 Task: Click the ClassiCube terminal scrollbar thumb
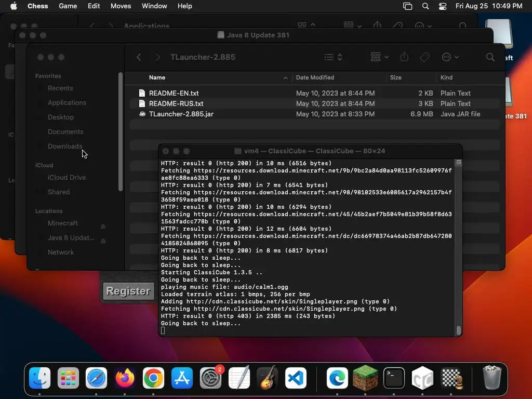tap(459, 330)
